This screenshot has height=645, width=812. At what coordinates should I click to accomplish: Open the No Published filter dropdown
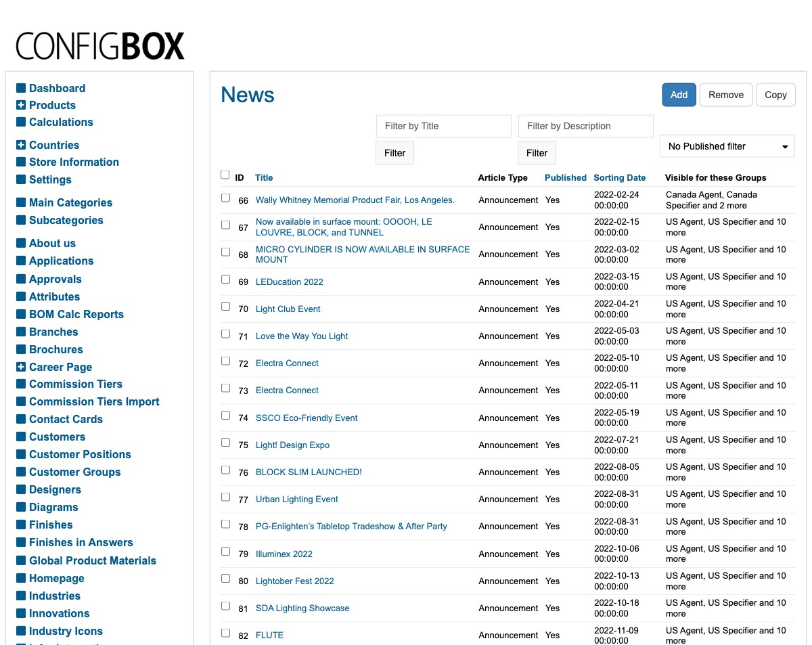727,146
